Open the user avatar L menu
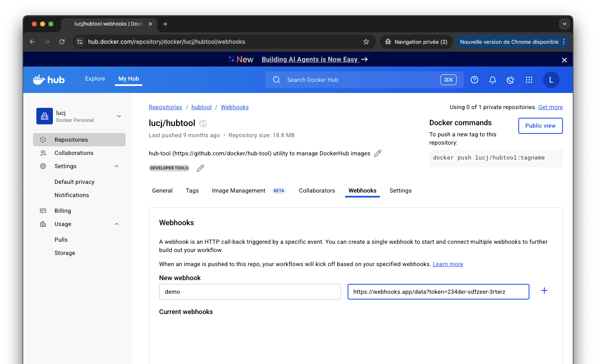The width and height of the screenshot is (596, 364). [551, 80]
